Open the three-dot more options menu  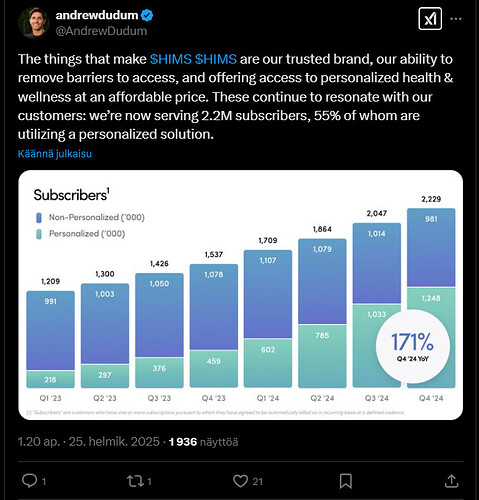coord(456,19)
